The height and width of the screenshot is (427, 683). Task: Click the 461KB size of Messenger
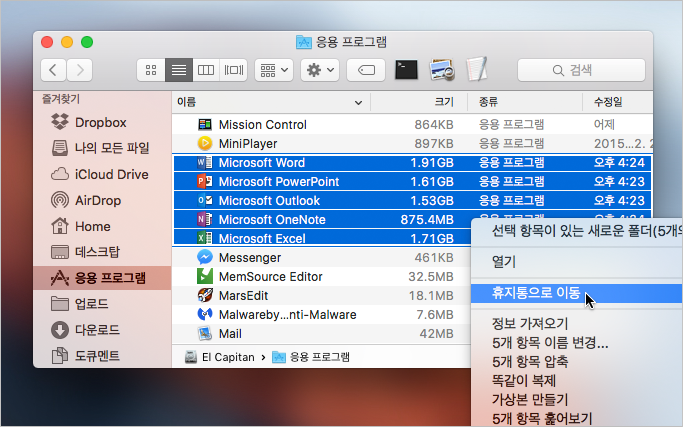(x=434, y=258)
